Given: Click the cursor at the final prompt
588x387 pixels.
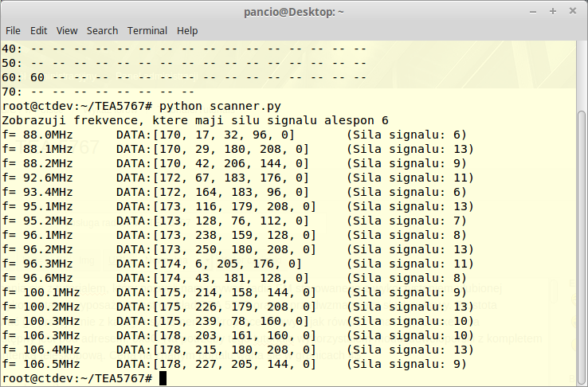Looking at the screenshot, I should point(163,378).
